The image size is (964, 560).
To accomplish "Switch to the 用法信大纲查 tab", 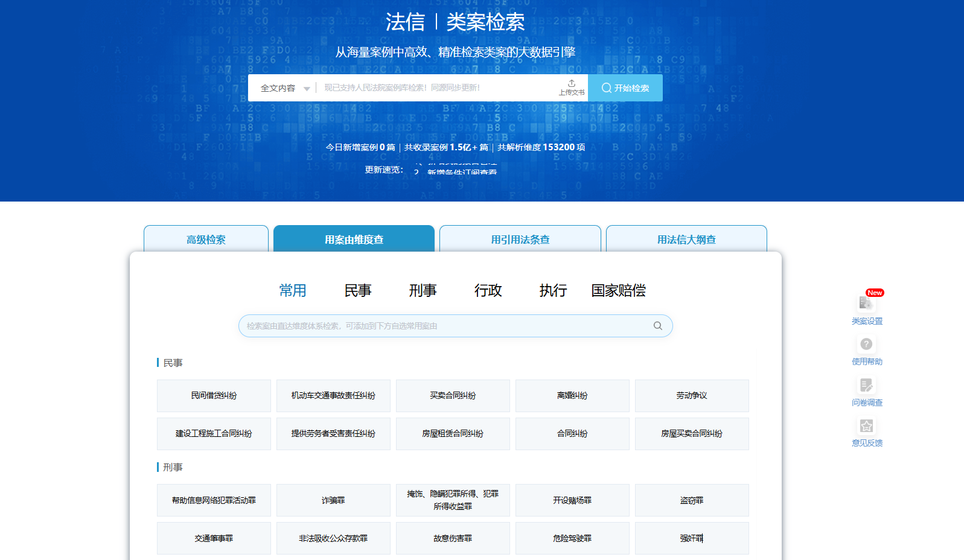I will pos(686,239).
